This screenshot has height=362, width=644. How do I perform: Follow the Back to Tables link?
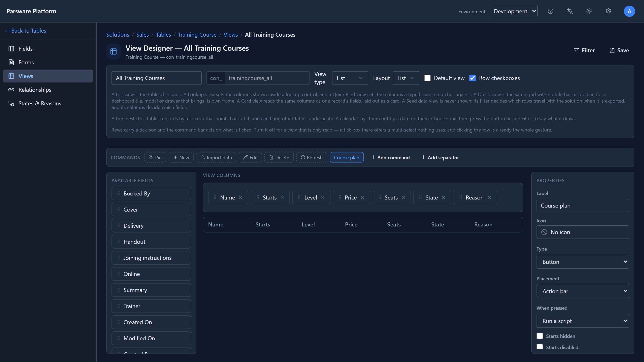click(26, 31)
